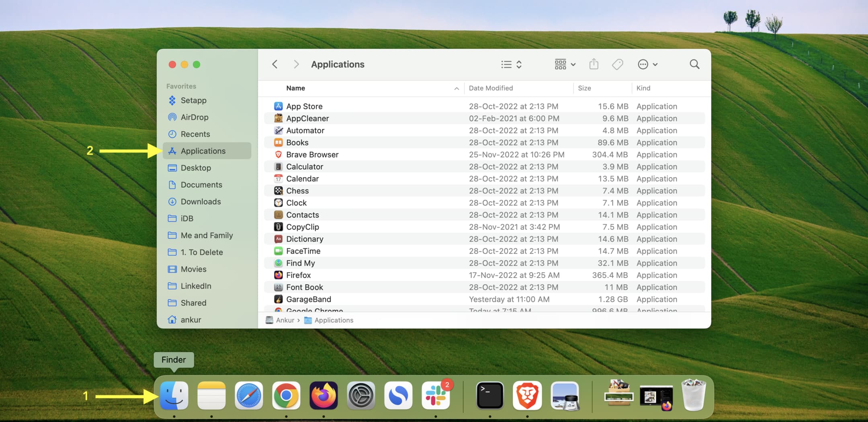Select the Dictionary app icon
Viewport: 868px width, 422px height.
(278, 239)
